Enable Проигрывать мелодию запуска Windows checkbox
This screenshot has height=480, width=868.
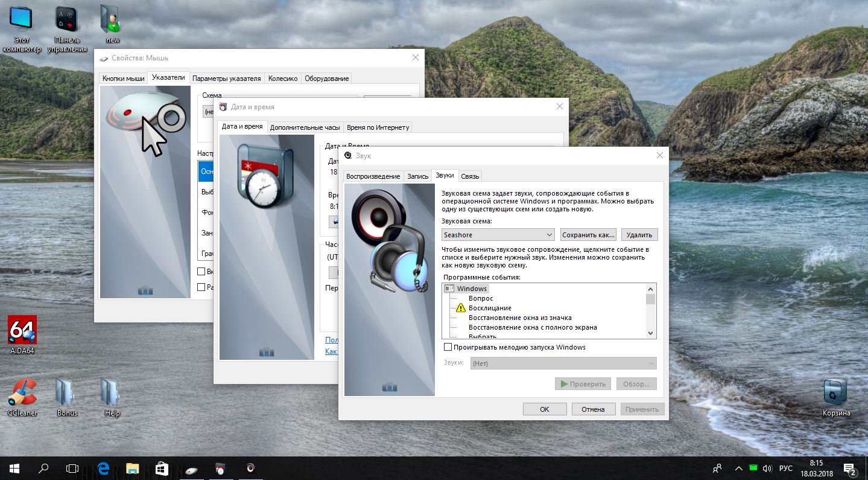click(x=448, y=347)
